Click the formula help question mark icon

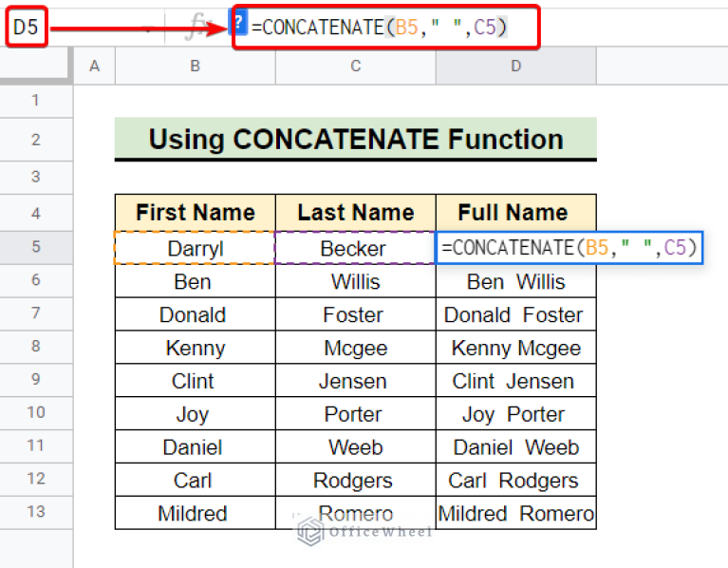238,22
